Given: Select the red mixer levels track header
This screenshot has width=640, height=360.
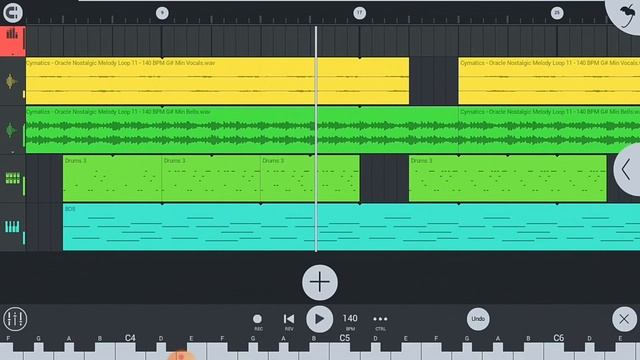Looking at the screenshot, I should (13, 41).
